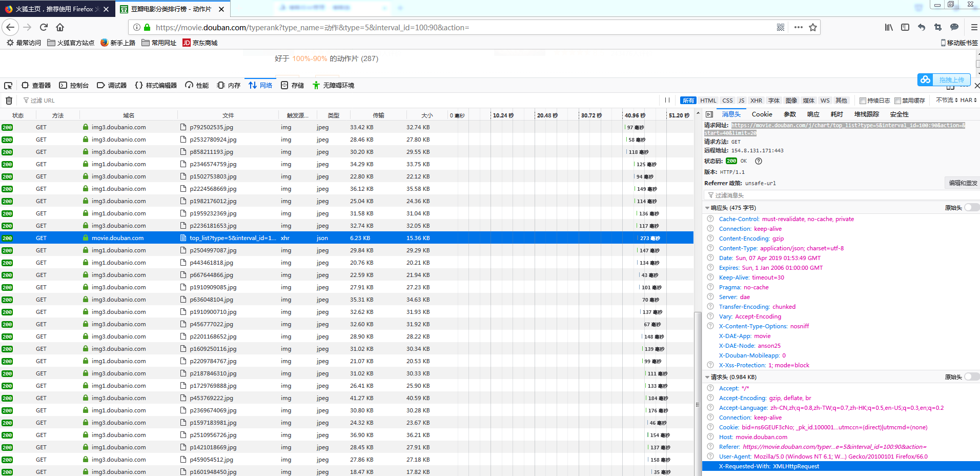The width and height of the screenshot is (980, 476).
Task: Check the 禁用缓存 checkbox
Action: (x=897, y=101)
